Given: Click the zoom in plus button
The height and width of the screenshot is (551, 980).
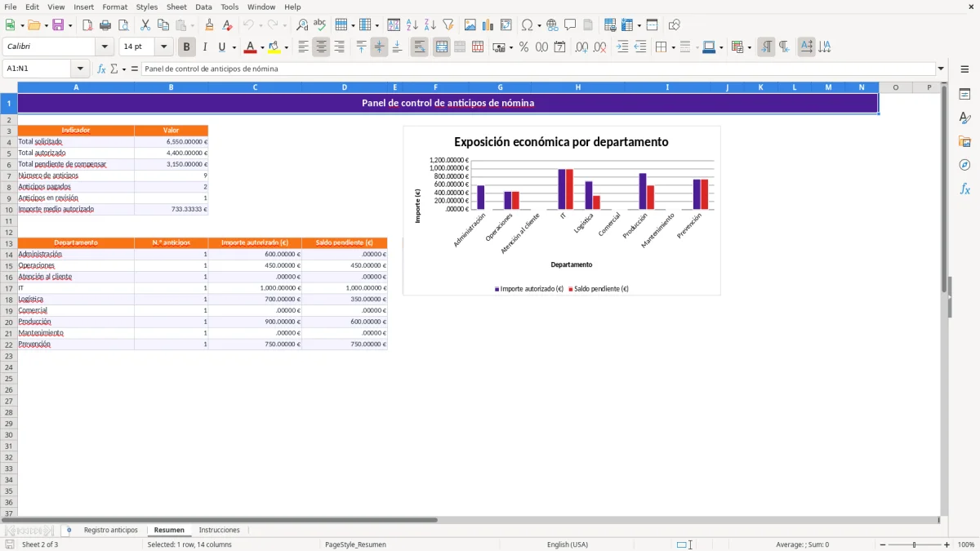Looking at the screenshot, I should [x=947, y=544].
